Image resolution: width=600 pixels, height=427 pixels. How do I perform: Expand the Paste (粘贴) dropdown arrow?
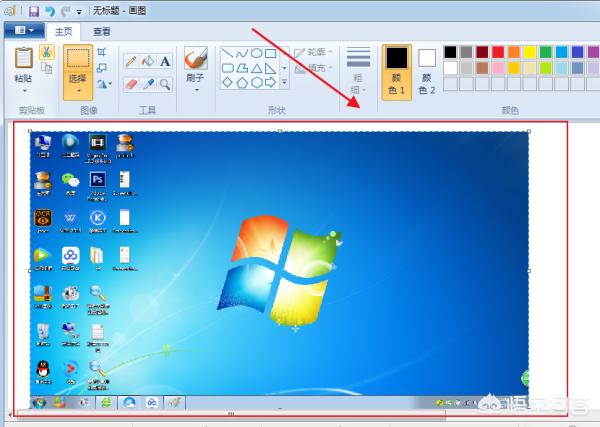pyautogui.click(x=24, y=90)
